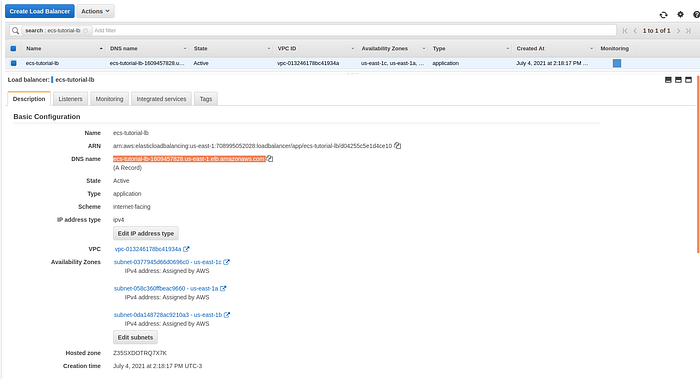Open the Integrated services tab
700x379 pixels.
pos(161,99)
